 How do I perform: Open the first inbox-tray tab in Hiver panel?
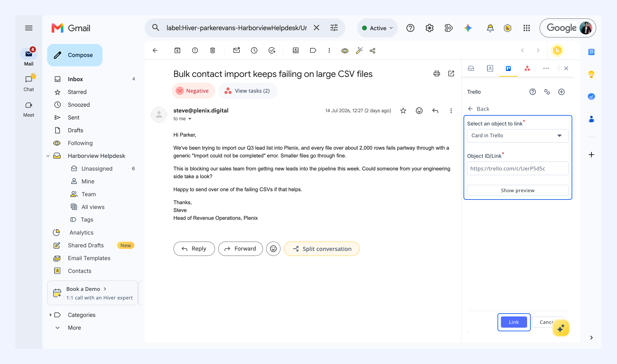click(471, 69)
